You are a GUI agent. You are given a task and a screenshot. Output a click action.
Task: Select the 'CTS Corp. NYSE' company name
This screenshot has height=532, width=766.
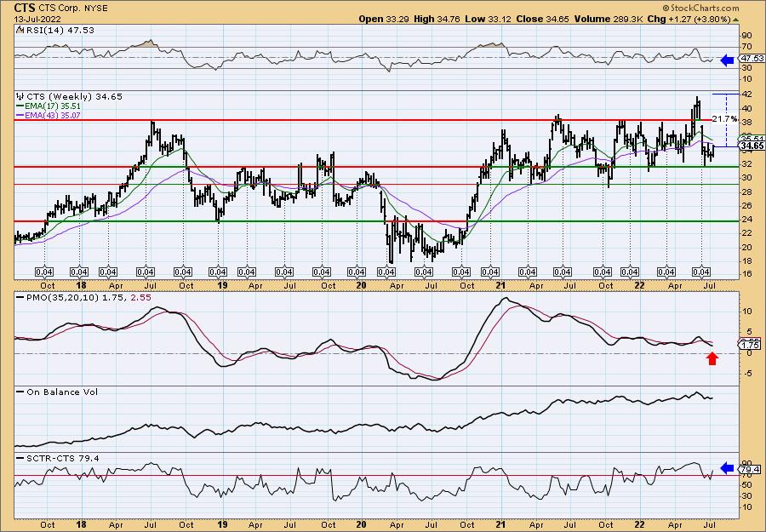point(73,9)
